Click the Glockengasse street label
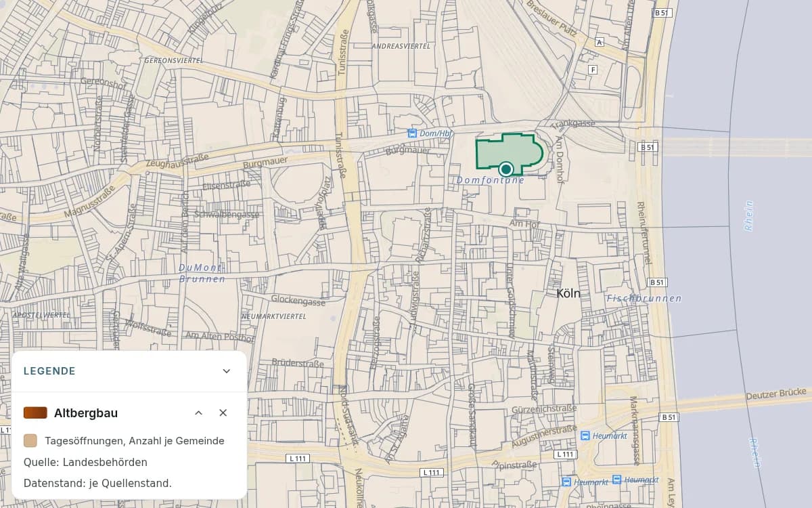This screenshot has width=812, height=508. (x=298, y=300)
